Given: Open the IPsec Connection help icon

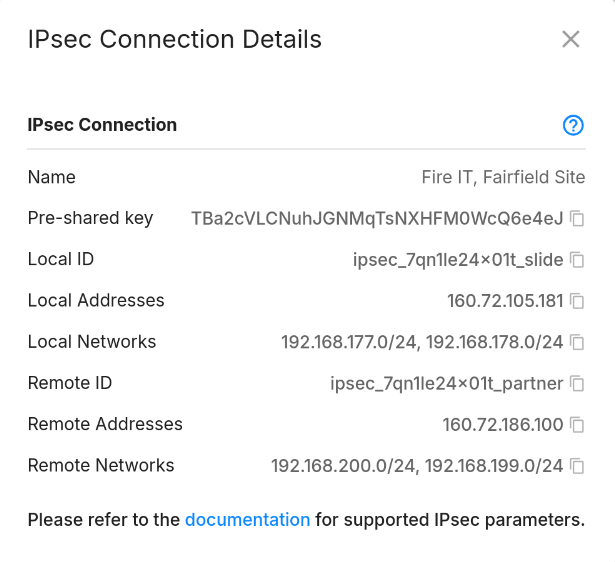Looking at the screenshot, I should click(573, 125).
